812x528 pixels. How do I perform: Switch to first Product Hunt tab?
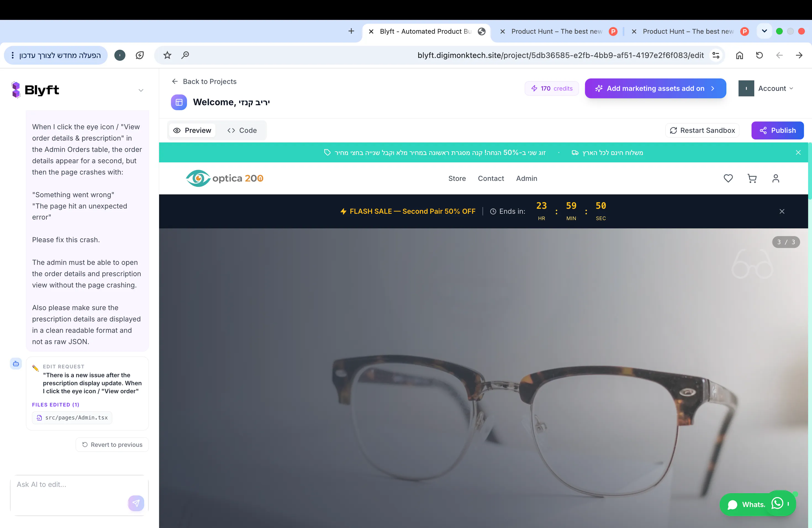click(557, 31)
